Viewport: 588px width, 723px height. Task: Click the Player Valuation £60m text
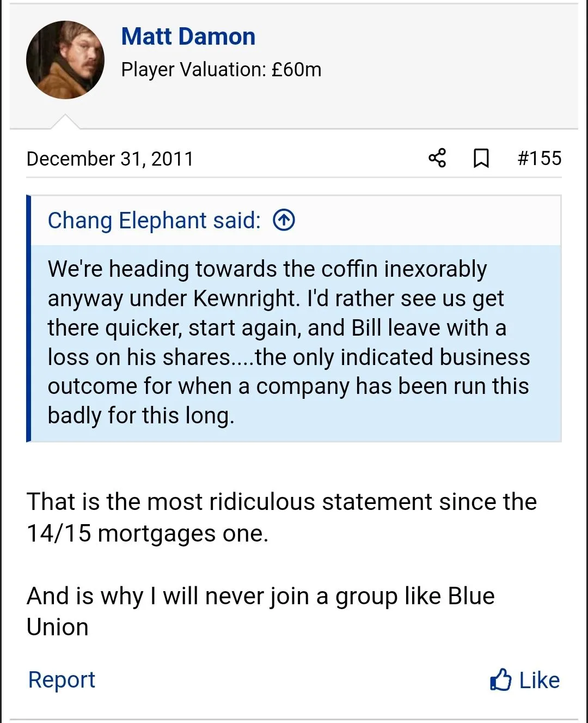pos(221,70)
